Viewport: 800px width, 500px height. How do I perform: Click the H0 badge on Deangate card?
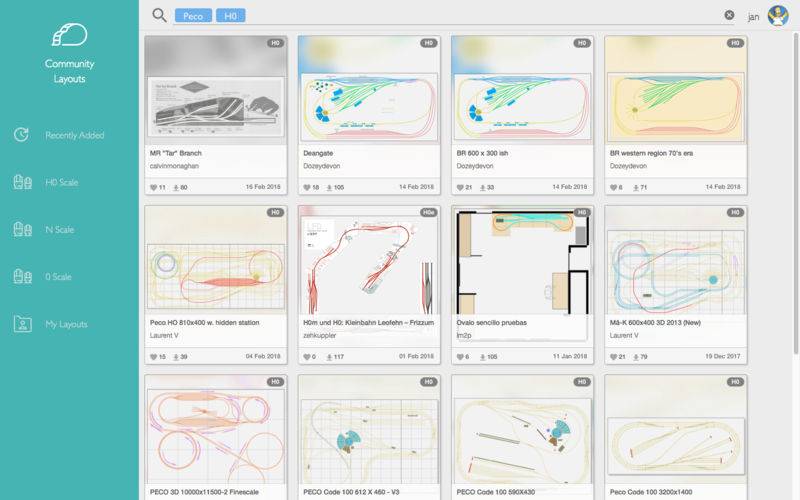pyautogui.click(x=429, y=43)
